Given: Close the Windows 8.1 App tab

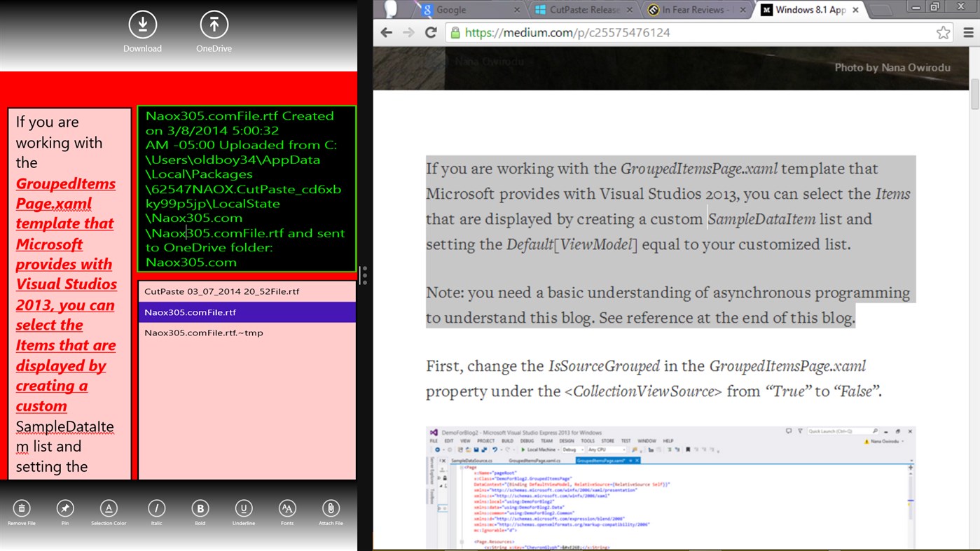Looking at the screenshot, I should coord(855,10).
